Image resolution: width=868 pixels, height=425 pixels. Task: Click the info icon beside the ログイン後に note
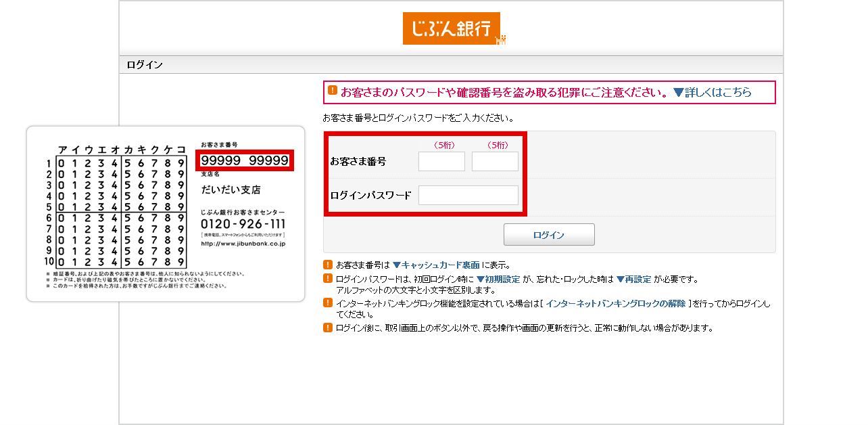click(328, 328)
